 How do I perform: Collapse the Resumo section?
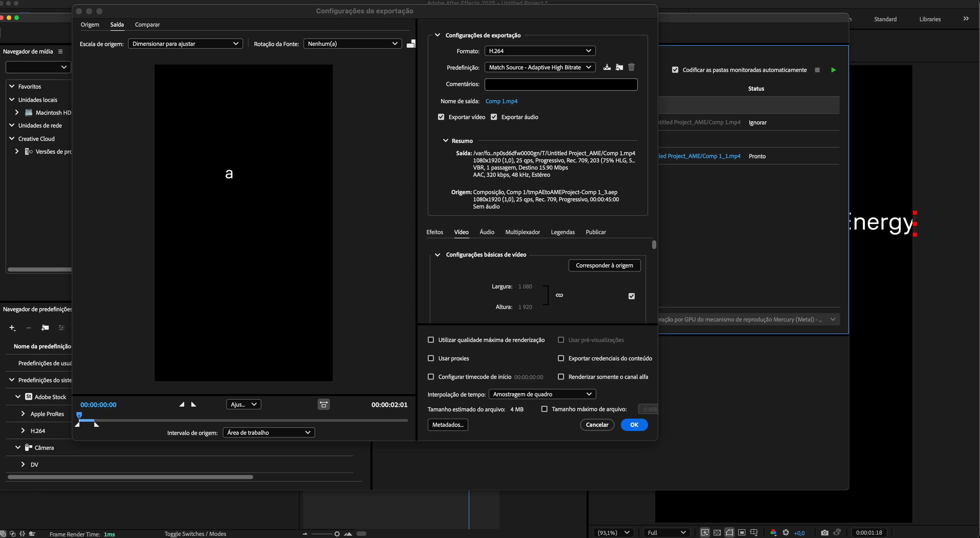(x=445, y=141)
